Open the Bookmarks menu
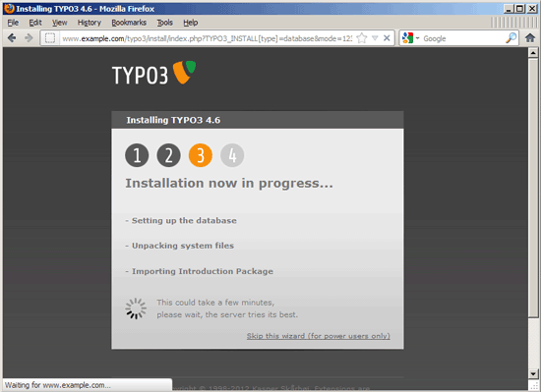This screenshot has width=541, height=392. point(129,23)
